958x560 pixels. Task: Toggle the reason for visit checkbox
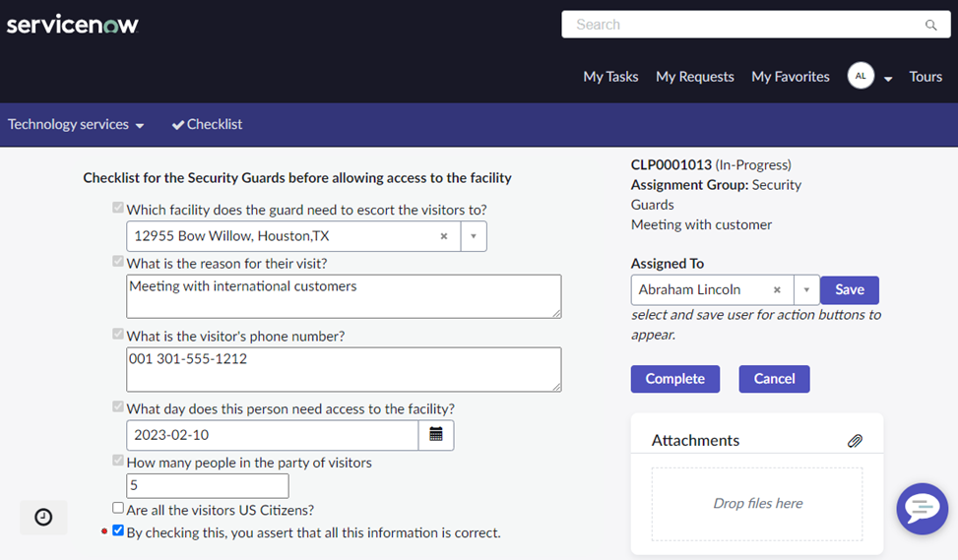click(x=118, y=262)
